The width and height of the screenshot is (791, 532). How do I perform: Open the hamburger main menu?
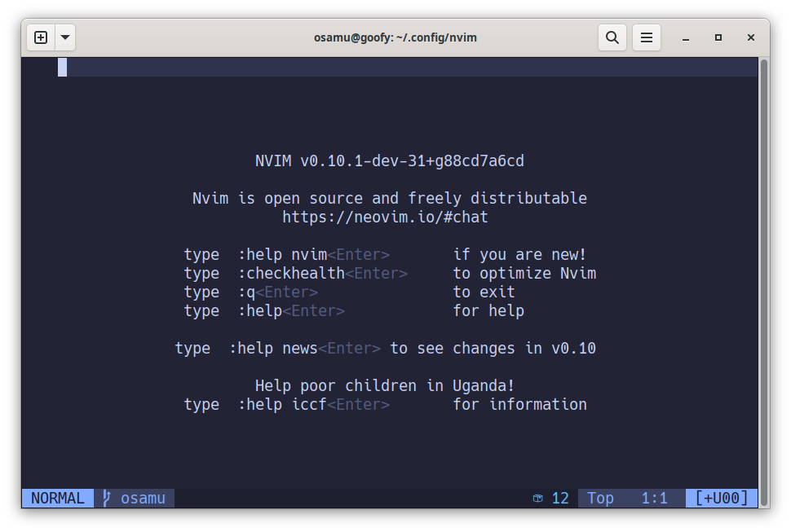pyautogui.click(x=647, y=37)
